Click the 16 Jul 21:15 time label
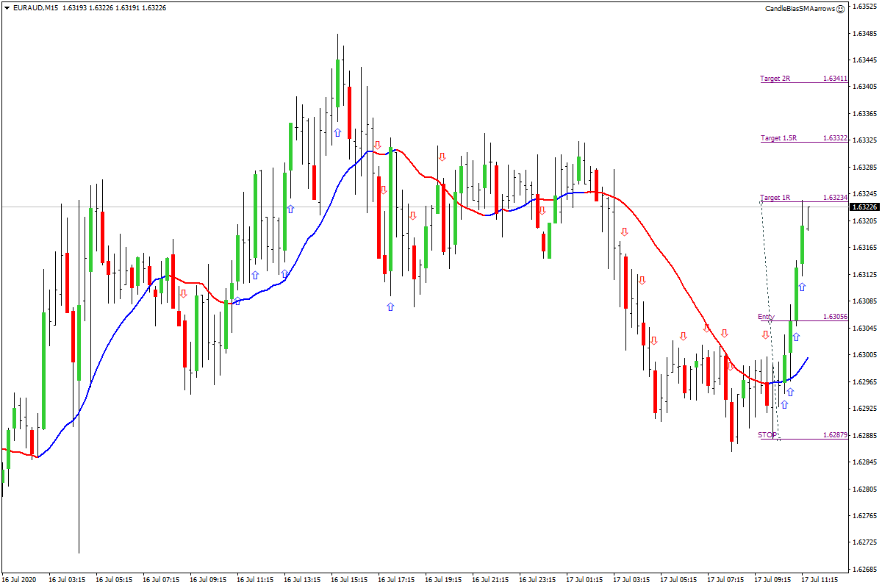This screenshot has height=588, width=882. click(490, 580)
